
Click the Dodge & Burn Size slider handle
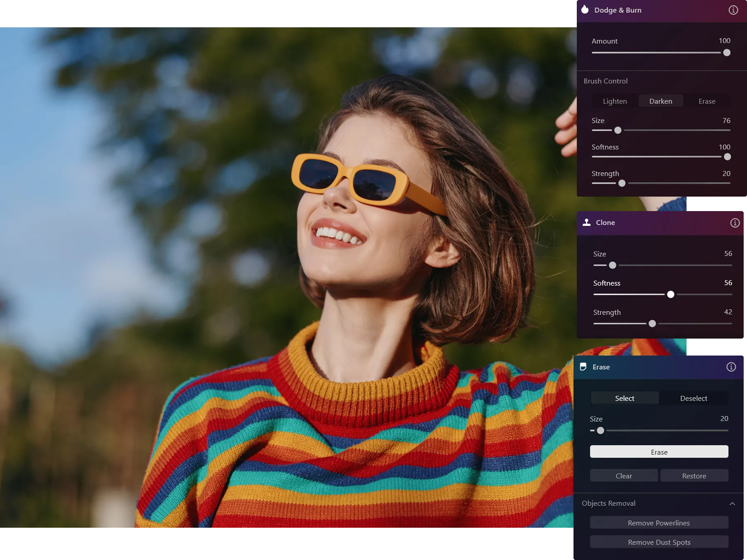click(618, 130)
